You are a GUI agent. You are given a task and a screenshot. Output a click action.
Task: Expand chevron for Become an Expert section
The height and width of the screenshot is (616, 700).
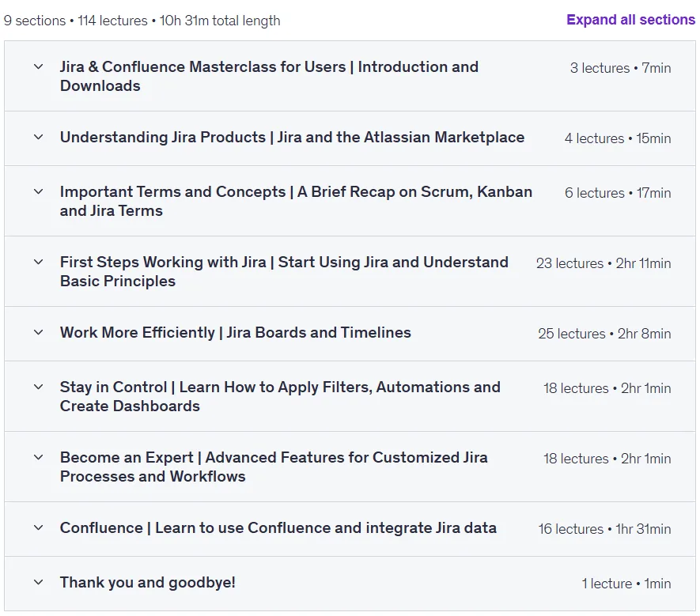coord(39,458)
